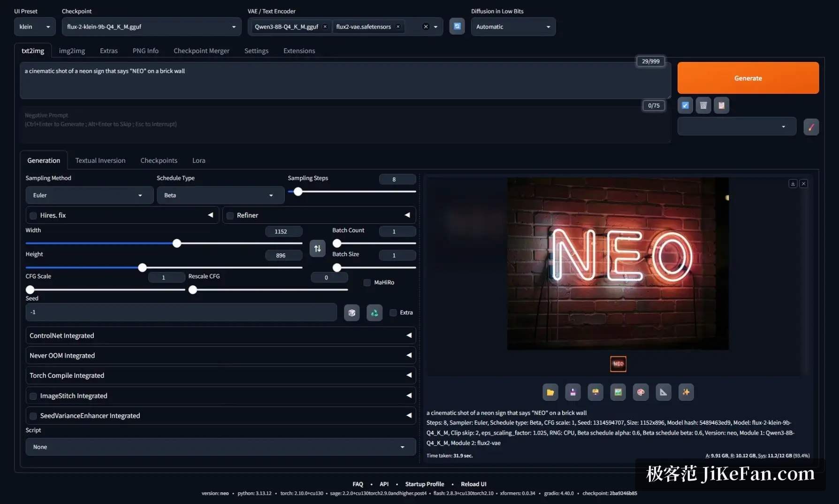Click the clipboard icon under Generate

coord(722,106)
